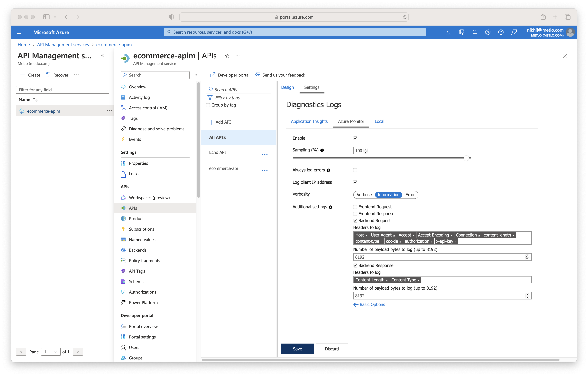The height and width of the screenshot is (376, 588).
Task: Enable Always log errors checkbox
Action: point(355,170)
